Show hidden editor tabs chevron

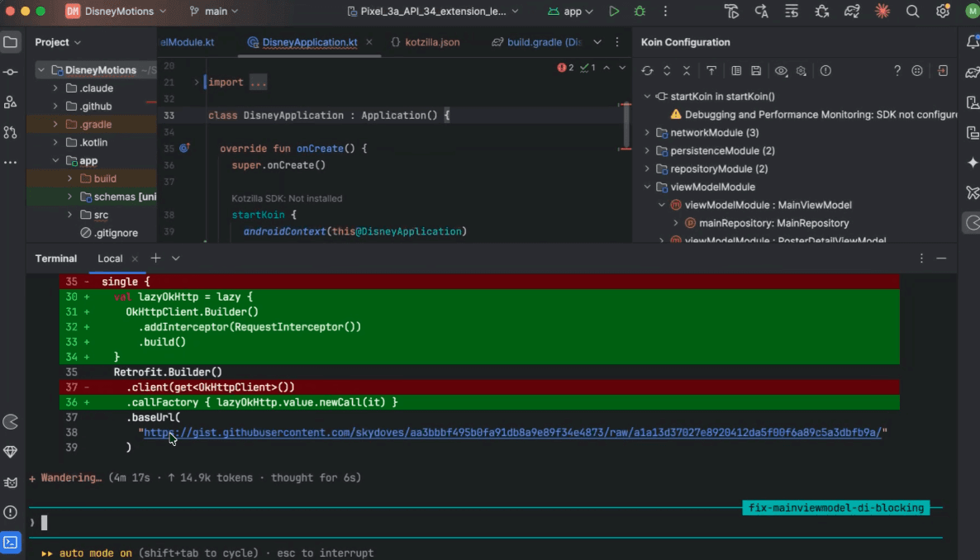tap(597, 42)
